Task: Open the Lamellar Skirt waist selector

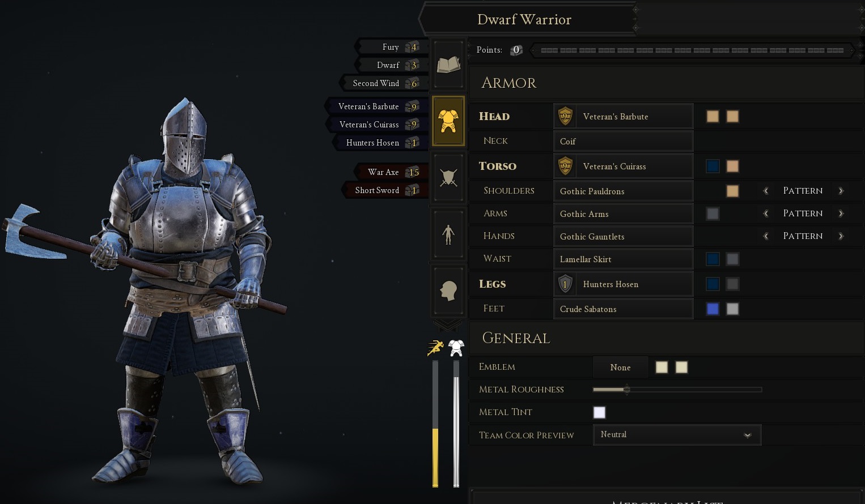Action: 623,259
